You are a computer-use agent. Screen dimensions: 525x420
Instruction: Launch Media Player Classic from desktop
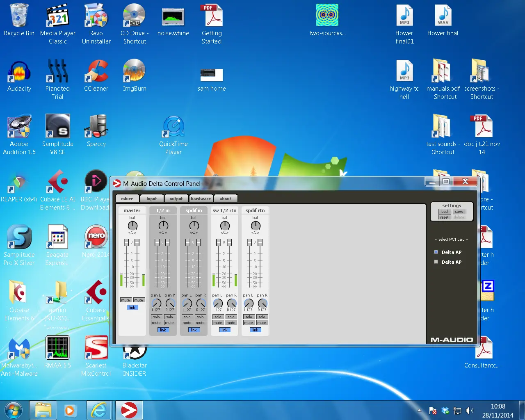57,24
